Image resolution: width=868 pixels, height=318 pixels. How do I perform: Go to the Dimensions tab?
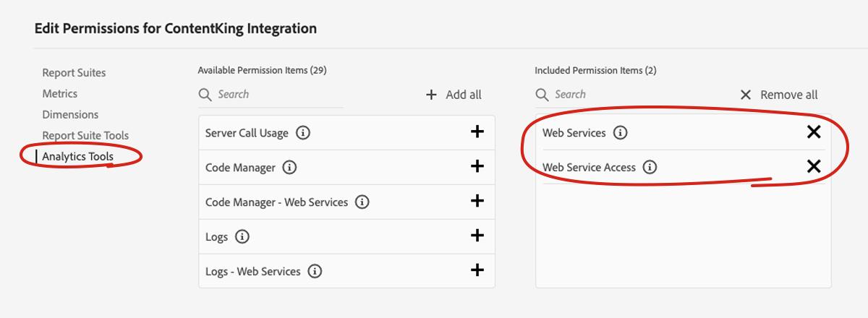coord(70,114)
